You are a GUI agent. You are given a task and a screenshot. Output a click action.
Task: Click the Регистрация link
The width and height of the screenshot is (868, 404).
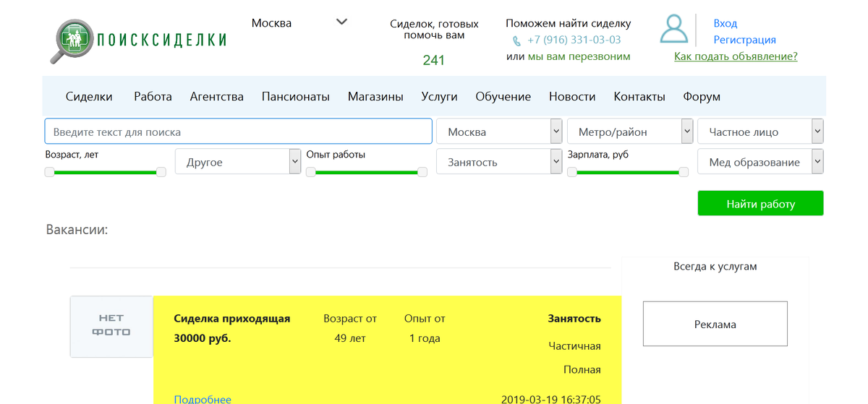coord(744,40)
